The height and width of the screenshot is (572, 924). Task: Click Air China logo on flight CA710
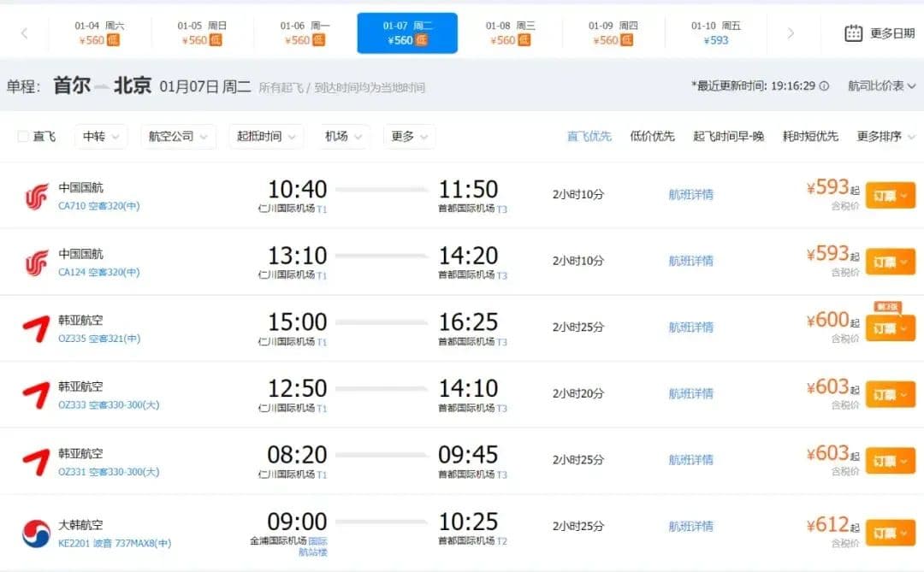(36, 197)
